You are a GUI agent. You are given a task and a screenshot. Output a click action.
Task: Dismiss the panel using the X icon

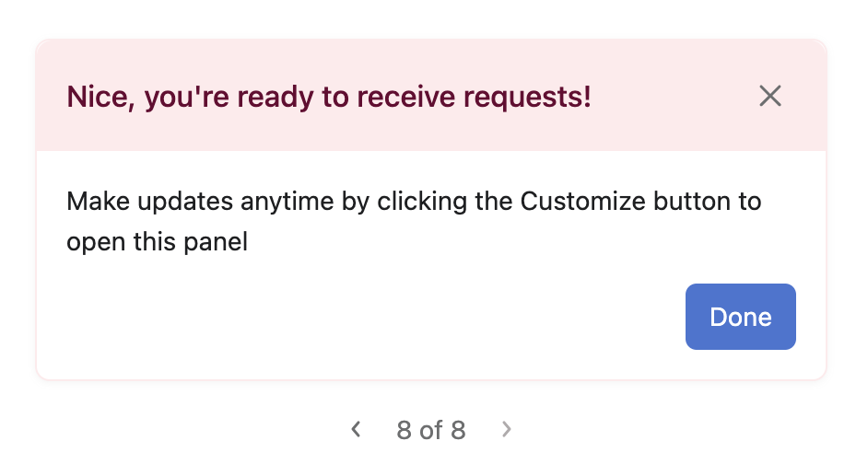[769, 96]
